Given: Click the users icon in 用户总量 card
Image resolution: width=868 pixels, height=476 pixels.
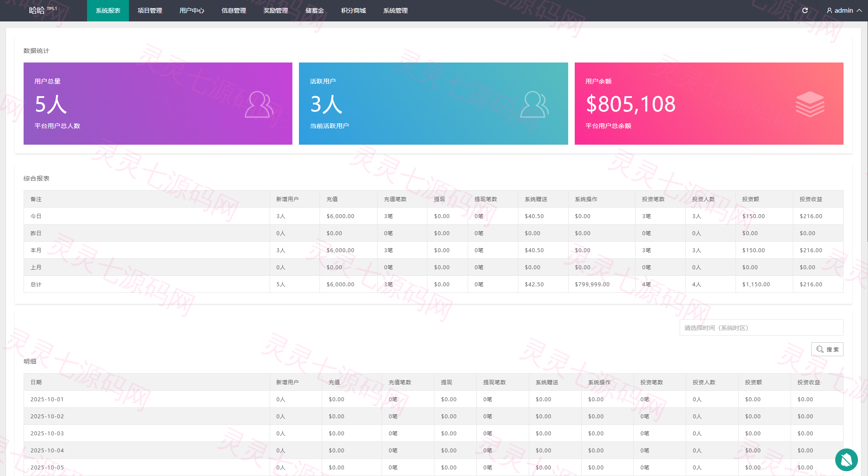Looking at the screenshot, I should point(259,104).
